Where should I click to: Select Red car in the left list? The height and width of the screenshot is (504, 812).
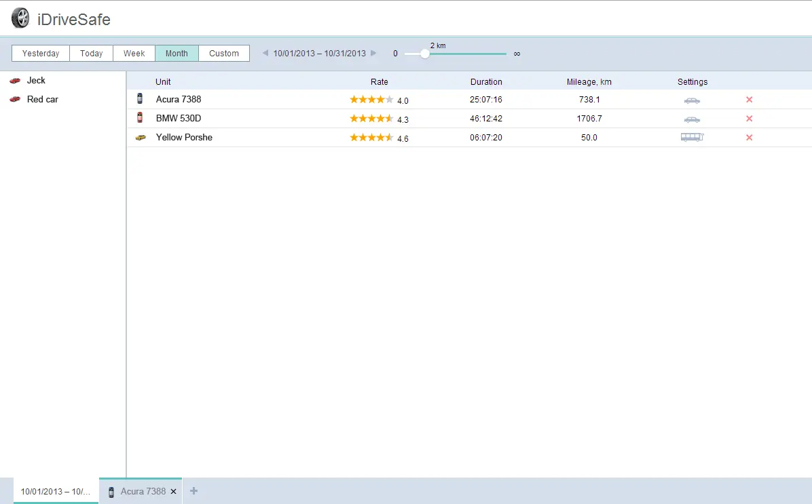click(x=43, y=99)
